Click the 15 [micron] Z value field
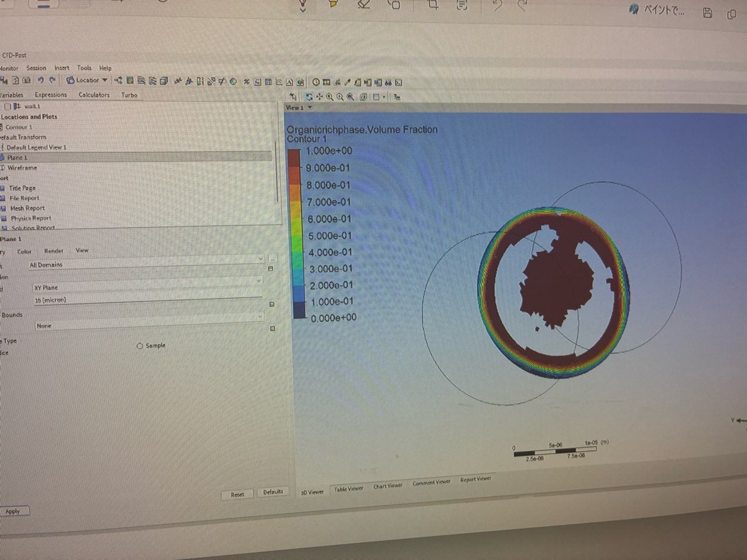The width and height of the screenshot is (747, 560). pyautogui.click(x=147, y=299)
